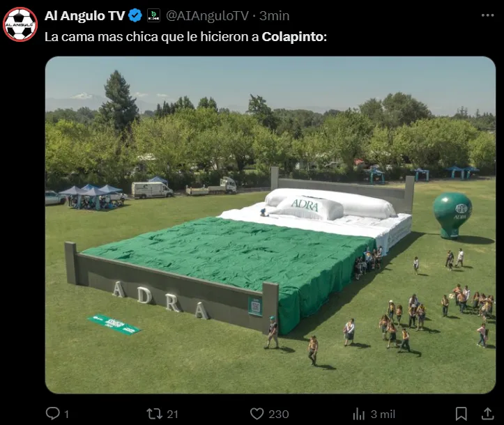Like the tweet with the heart icon
The image size is (504, 425).
[x=257, y=414]
